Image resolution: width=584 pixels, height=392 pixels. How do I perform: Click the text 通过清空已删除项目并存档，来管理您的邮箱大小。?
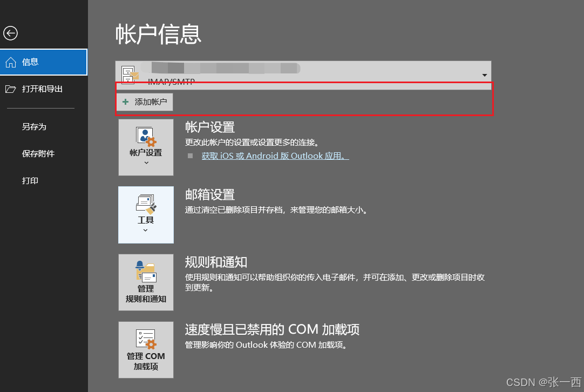click(x=277, y=210)
